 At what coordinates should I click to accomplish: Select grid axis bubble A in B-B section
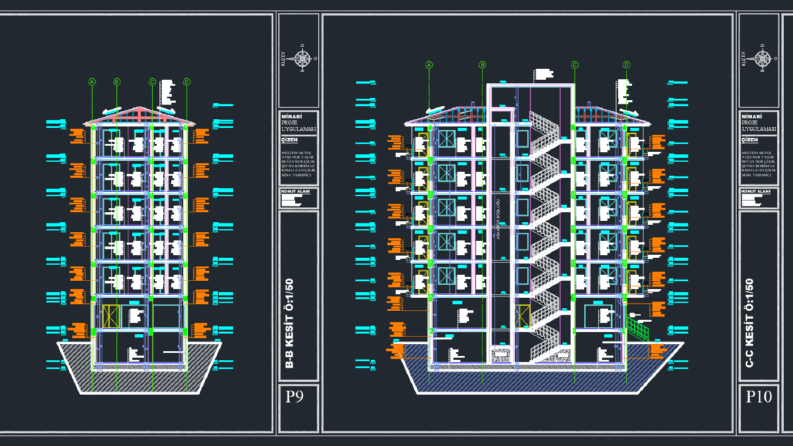tap(92, 82)
